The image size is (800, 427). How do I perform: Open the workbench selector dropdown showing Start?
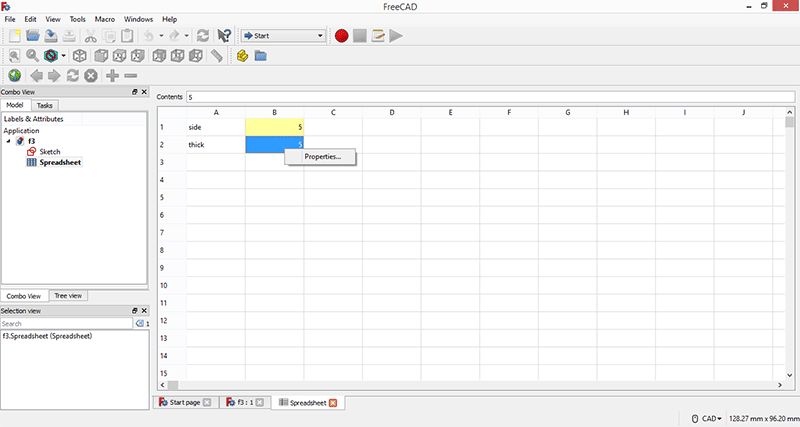click(x=283, y=36)
